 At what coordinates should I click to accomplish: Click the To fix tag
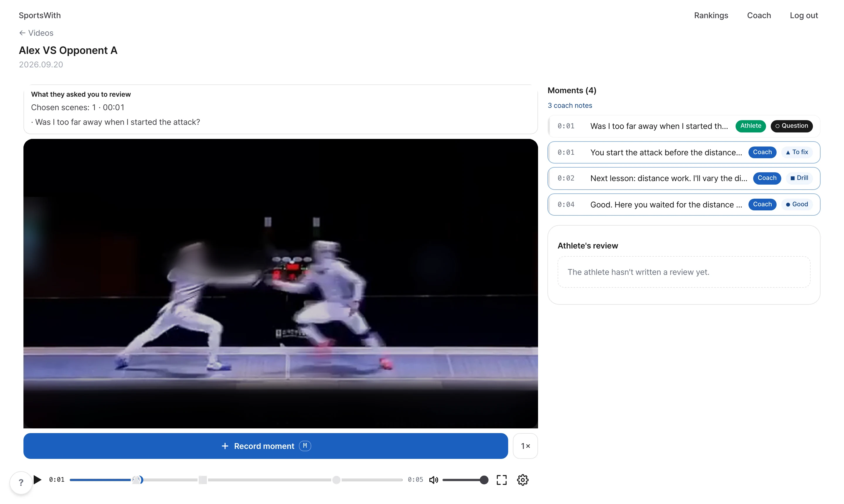797,152
